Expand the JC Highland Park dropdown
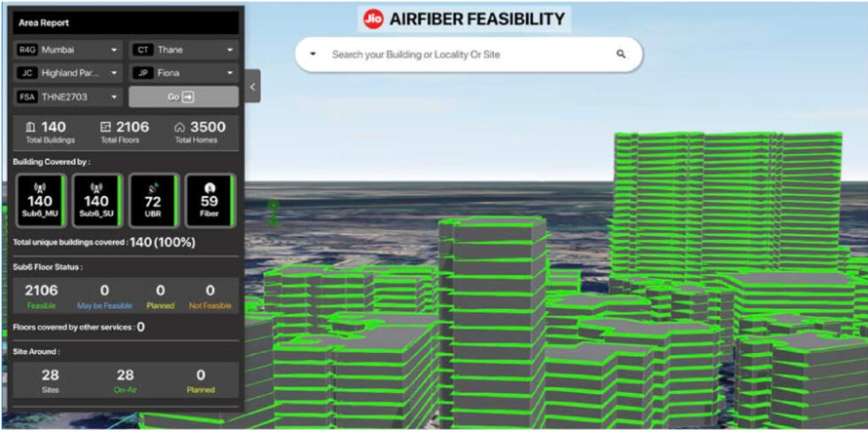Viewport: 868px width, 433px height. point(68,73)
